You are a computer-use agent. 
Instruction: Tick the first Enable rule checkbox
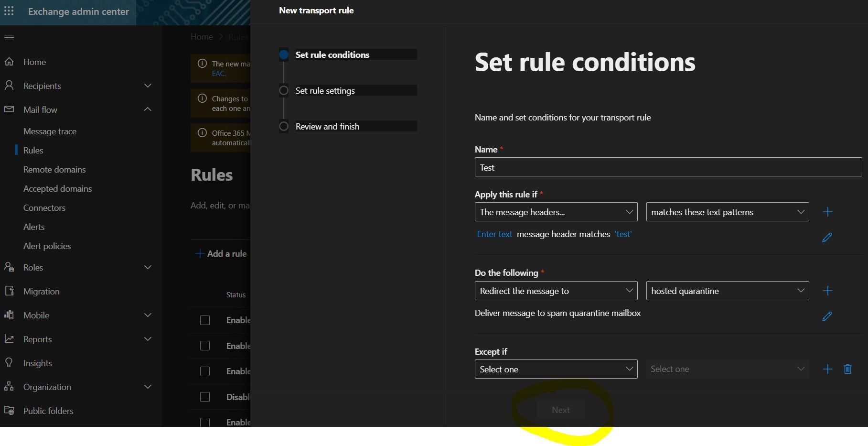click(205, 320)
